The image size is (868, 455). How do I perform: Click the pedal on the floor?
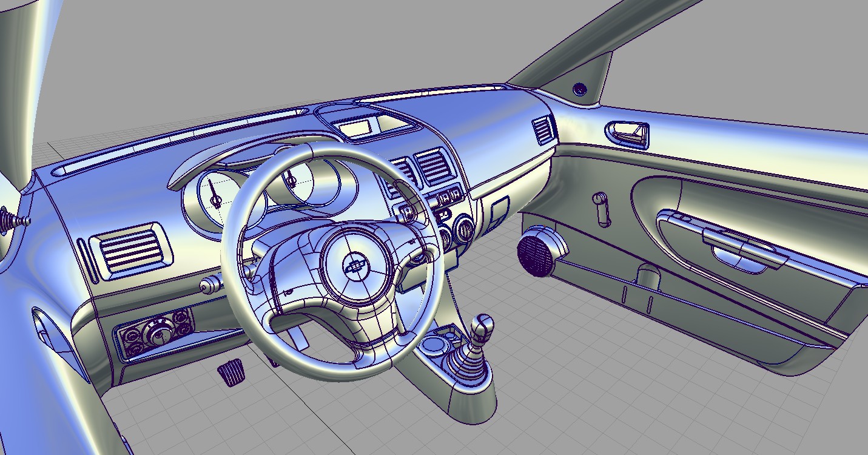pos(230,372)
